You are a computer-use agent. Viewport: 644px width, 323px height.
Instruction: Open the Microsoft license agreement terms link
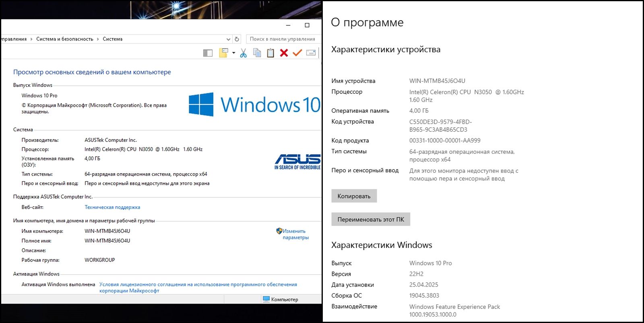point(198,288)
